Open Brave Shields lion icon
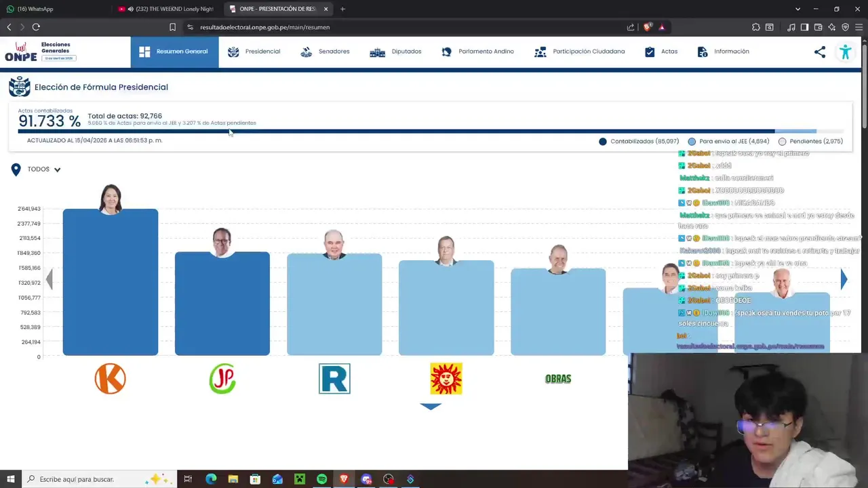The width and height of the screenshot is (868, 488). (x=648, y=27)
